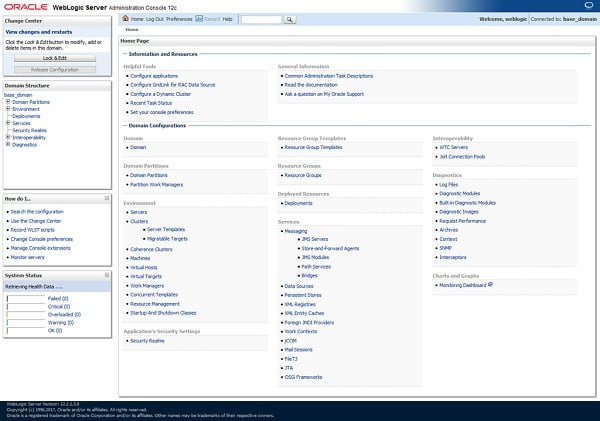Open the Machines link

tap(140, 258)
